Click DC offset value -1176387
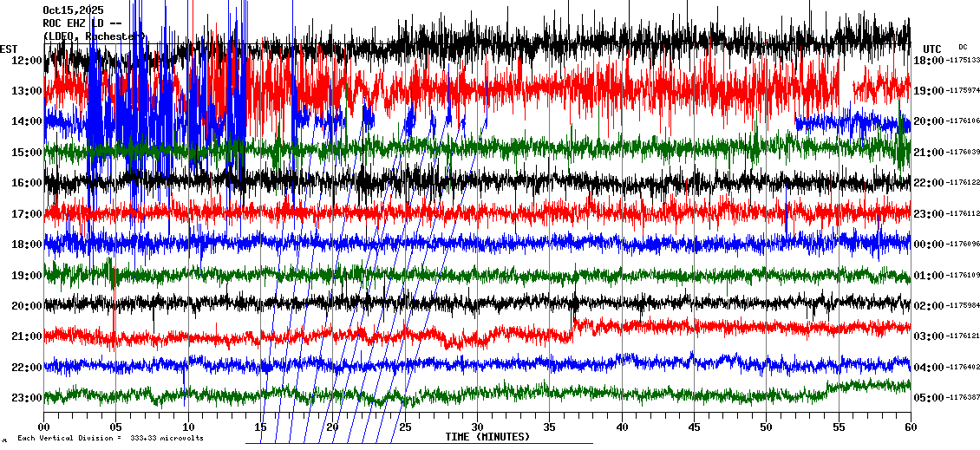 coord(962,397)
